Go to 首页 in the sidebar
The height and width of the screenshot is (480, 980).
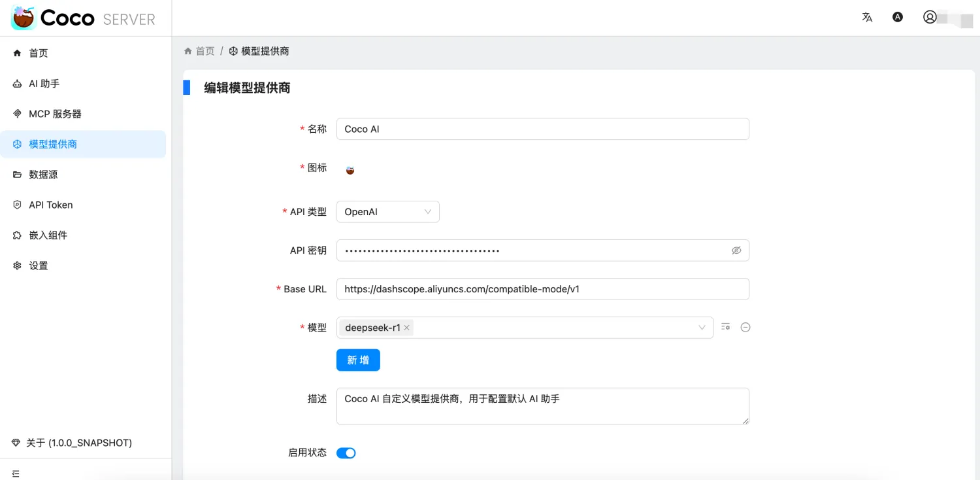coord(83,53)
